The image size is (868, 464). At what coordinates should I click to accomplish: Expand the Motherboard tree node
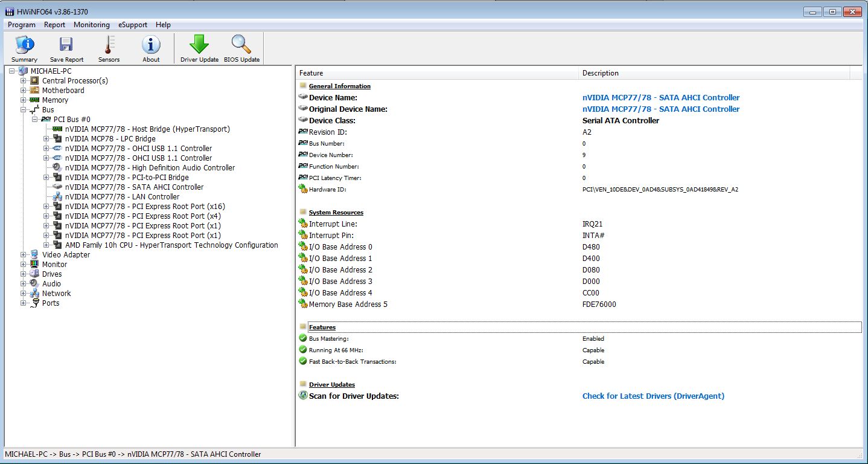click(x=24, y=91)
